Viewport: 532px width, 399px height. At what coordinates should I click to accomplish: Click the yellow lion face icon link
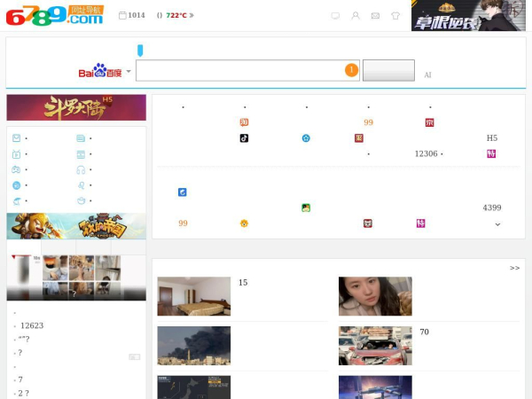click(x=244, y=223)
